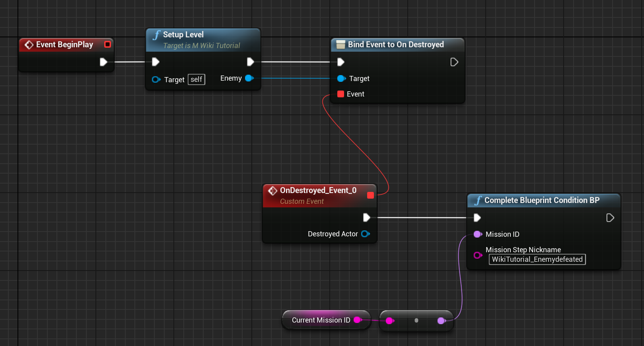Image resolution: width=644 pixels, height=346 pixels.
Task: Click the Event BeginPlay output delegate pin
Action: (107, 44)
